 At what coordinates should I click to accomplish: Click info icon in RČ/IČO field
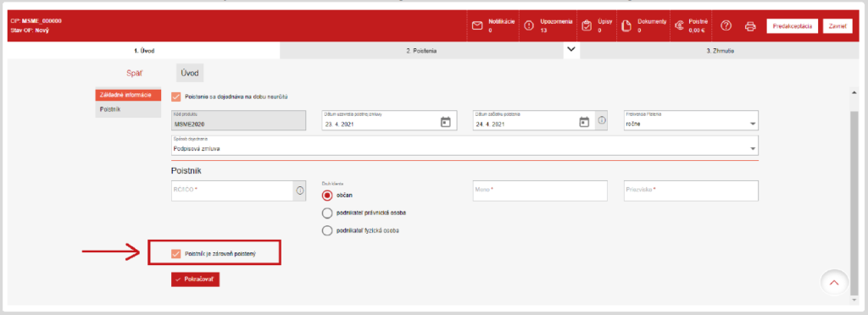click(x=300, y=191)
